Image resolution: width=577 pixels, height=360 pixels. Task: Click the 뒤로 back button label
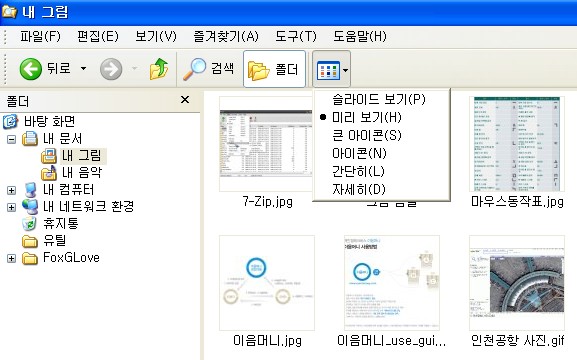[x=59, y=68]
